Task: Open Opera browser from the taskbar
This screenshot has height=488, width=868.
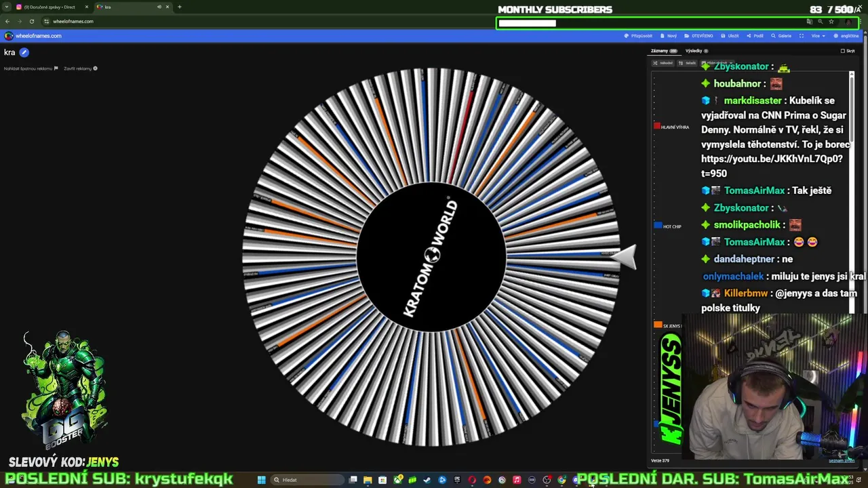Action: click(472, 480)
